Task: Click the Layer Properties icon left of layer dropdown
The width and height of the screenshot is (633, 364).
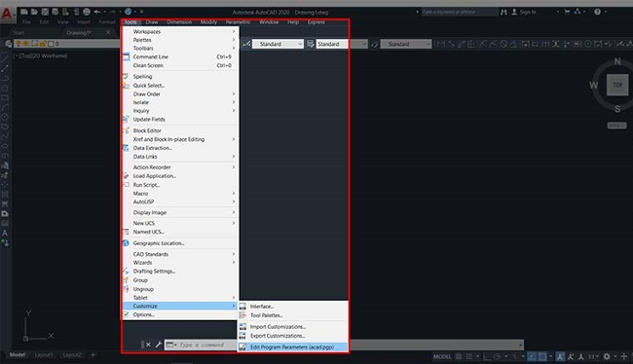Action: tap(8, 44)
